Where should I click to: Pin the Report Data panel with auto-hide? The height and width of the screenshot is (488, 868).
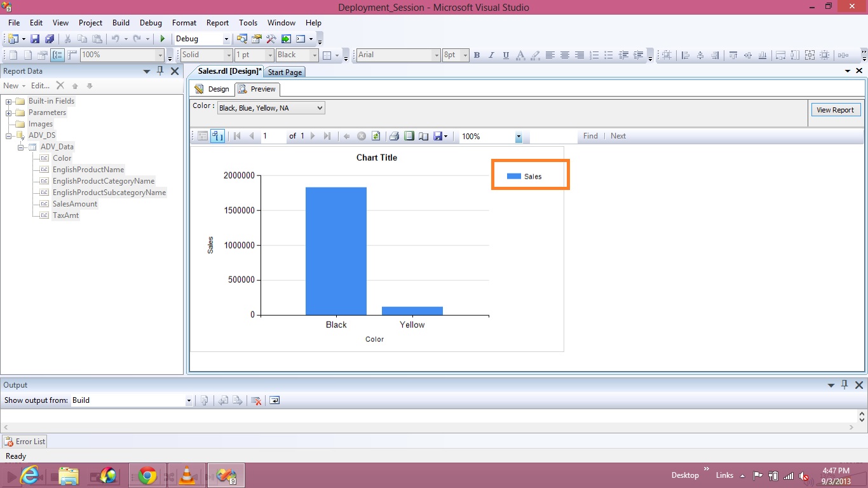tap(160, 71)
